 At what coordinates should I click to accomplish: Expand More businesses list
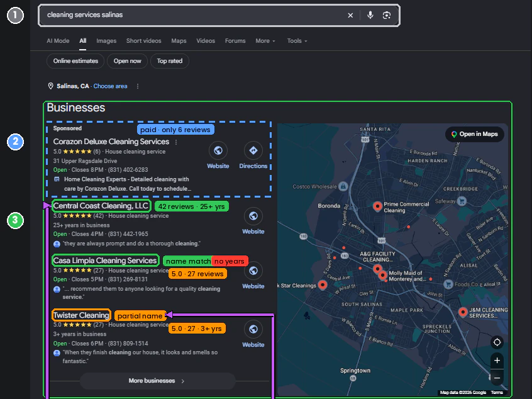pyautogui.click(x=157, y=381)
